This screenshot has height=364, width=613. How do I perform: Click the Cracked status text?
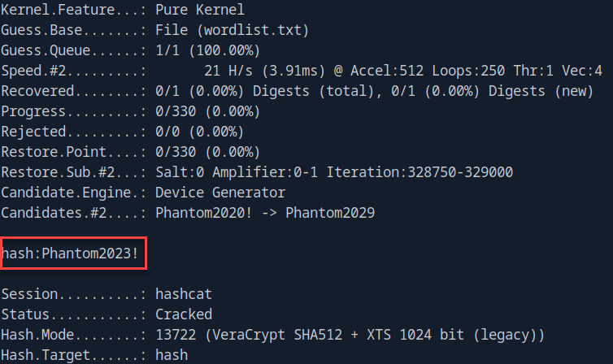(183, 313)
